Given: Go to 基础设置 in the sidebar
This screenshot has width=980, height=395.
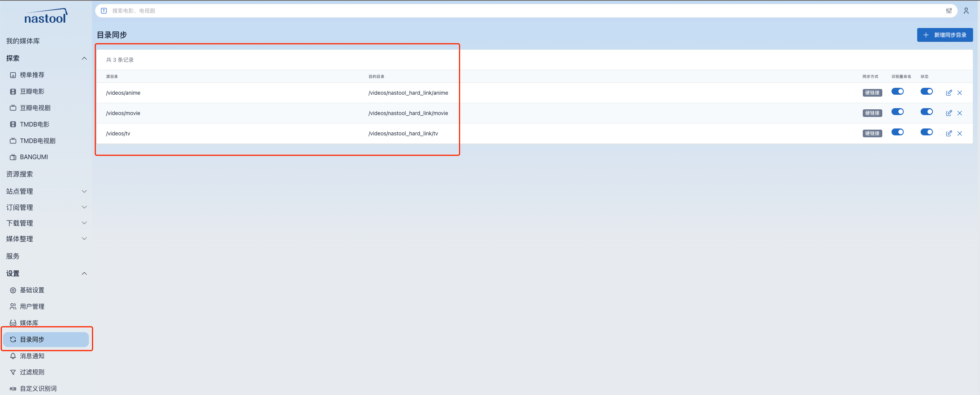Looking at the screenshot, I should (x=32, y=290).
